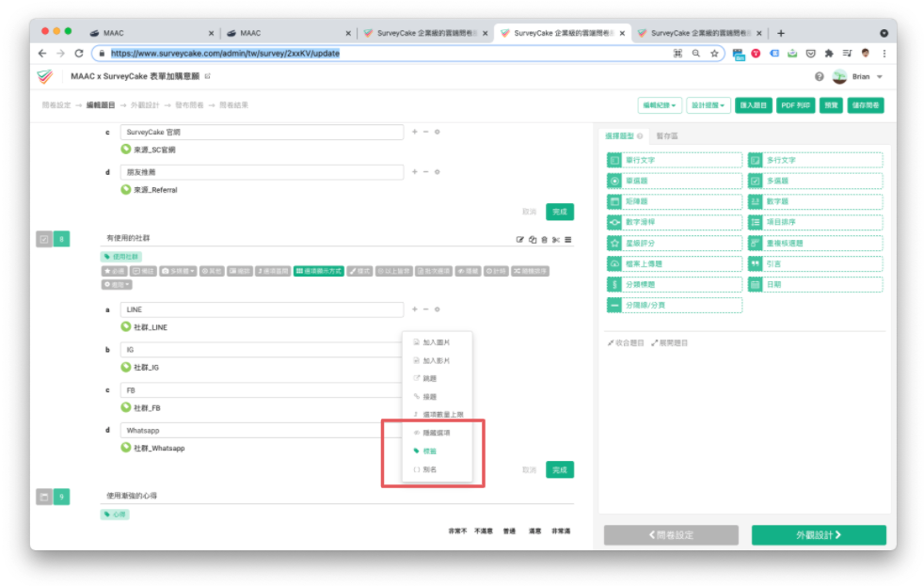The width and height of the screenshot is (924, 586).
Task: Open the help question-mark icon beside Brian
Action: (x=820, y=76)
